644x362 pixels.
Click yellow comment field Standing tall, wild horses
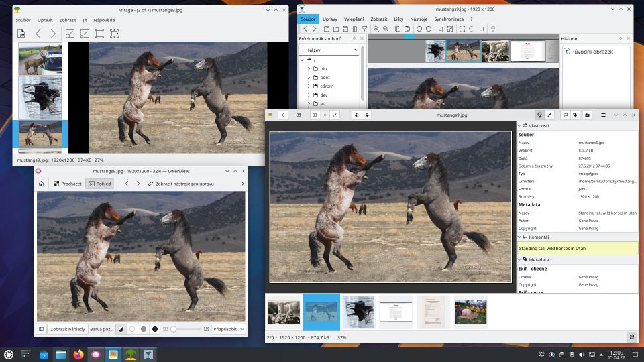(x=578, y=248)
